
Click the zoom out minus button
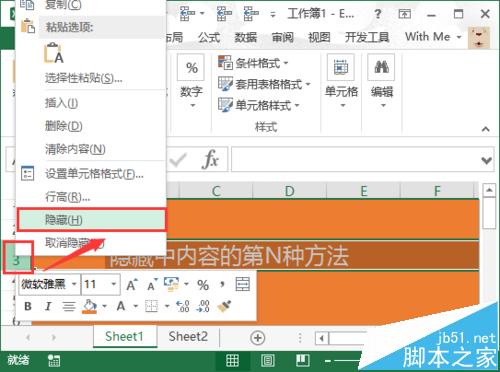[328, 361]
